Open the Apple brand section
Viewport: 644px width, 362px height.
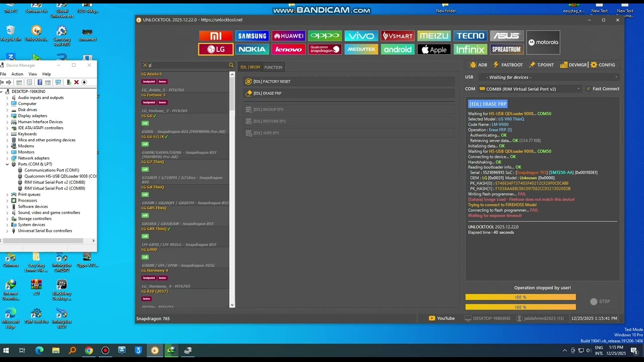[x=434, y=49]
